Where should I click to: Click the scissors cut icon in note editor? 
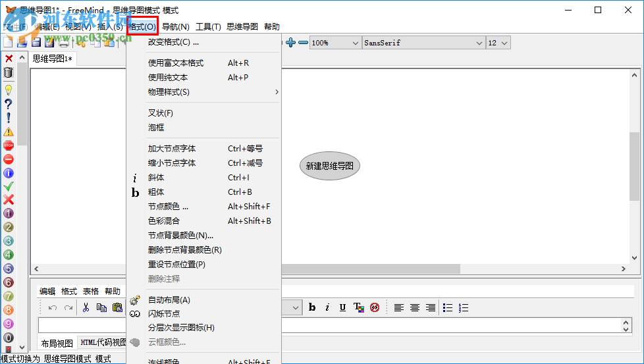click(x=86, y=307)
